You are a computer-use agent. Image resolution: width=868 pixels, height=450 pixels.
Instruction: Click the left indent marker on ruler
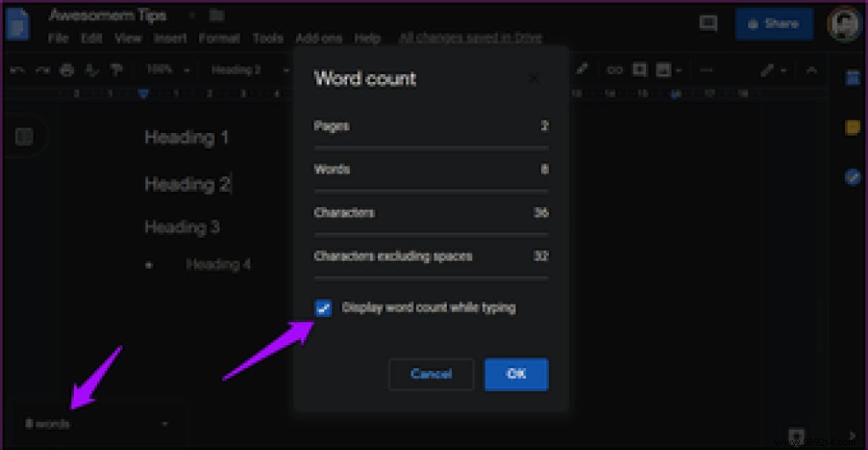click(144, 93)
